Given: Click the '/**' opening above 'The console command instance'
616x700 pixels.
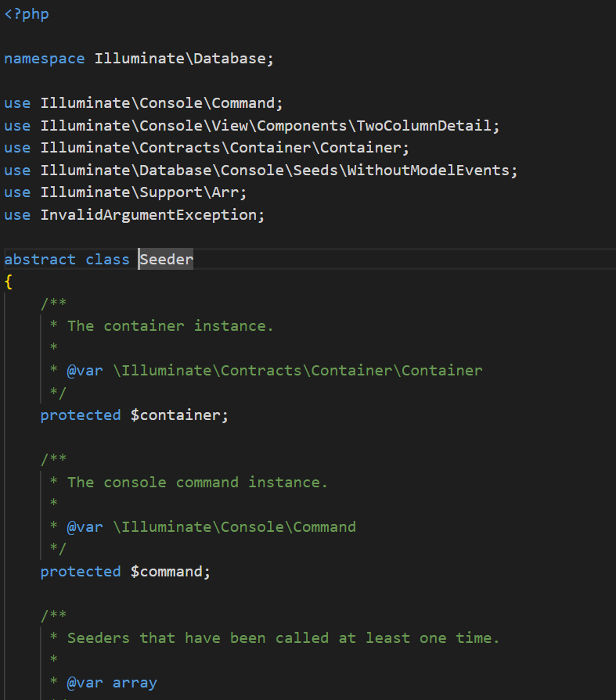Looking at the screenshot, I should click(x=53, y=459).
